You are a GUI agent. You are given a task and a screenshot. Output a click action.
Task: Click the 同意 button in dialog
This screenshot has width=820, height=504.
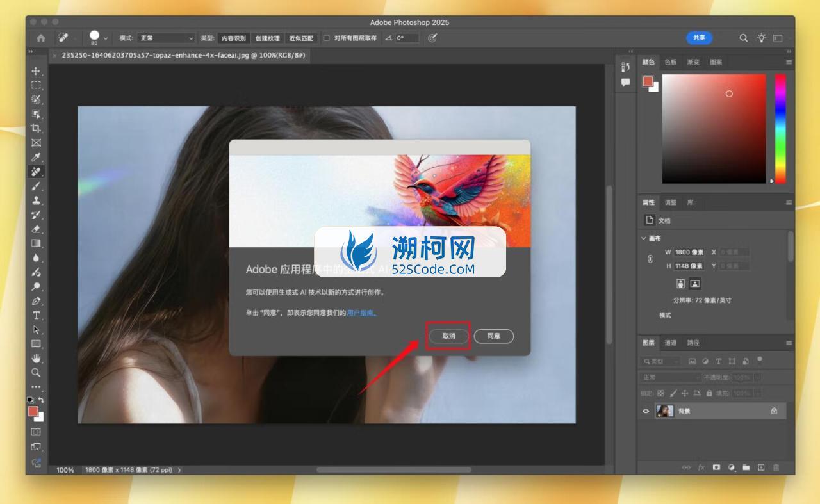(x=494, y=336)
